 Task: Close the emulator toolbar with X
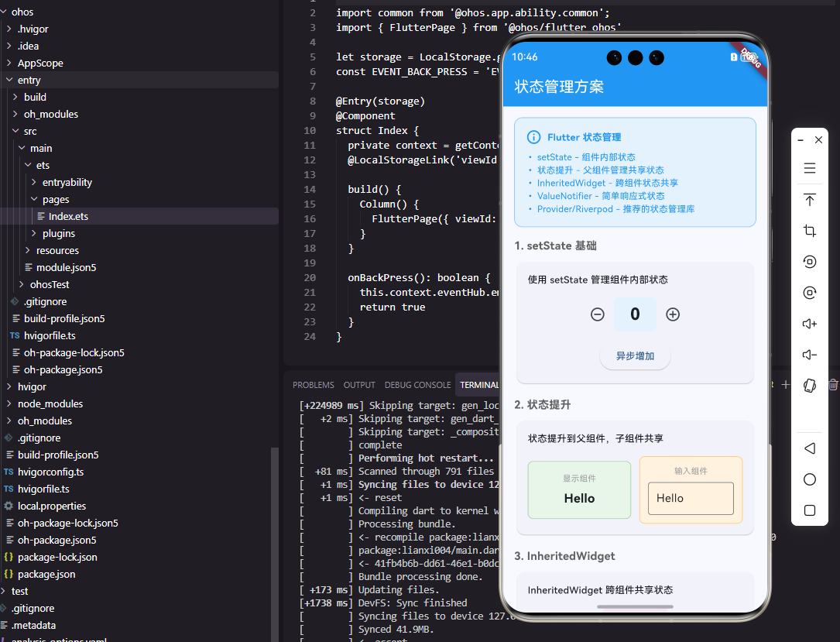[818, 140]
